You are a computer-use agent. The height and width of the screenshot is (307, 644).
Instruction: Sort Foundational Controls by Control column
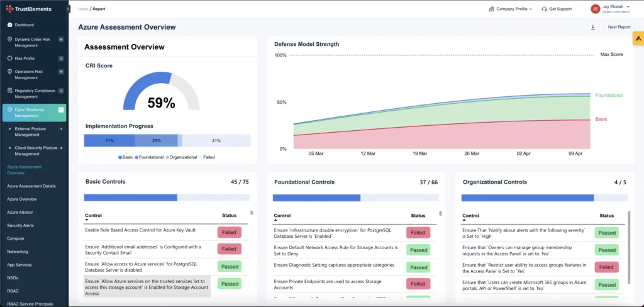[282, 216]
